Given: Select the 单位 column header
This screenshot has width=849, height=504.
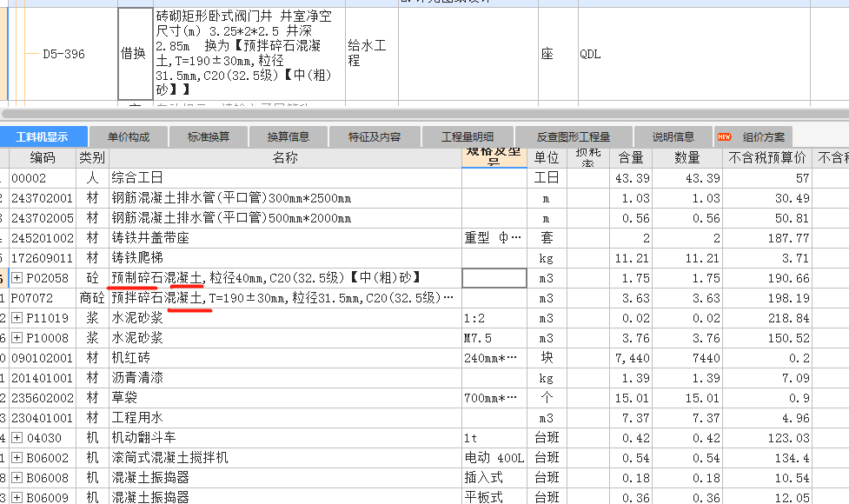Looking at the screenshot, I should [x=547, y=157].
